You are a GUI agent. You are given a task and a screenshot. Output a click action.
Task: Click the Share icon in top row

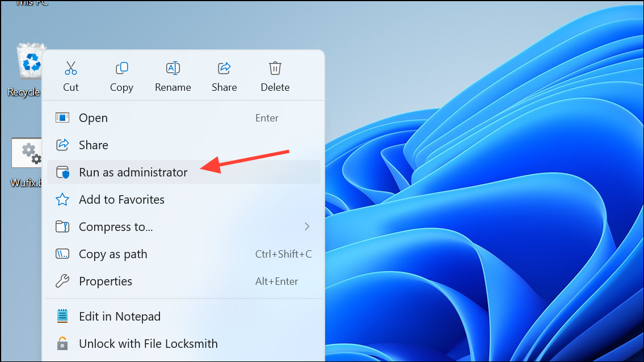224,68
